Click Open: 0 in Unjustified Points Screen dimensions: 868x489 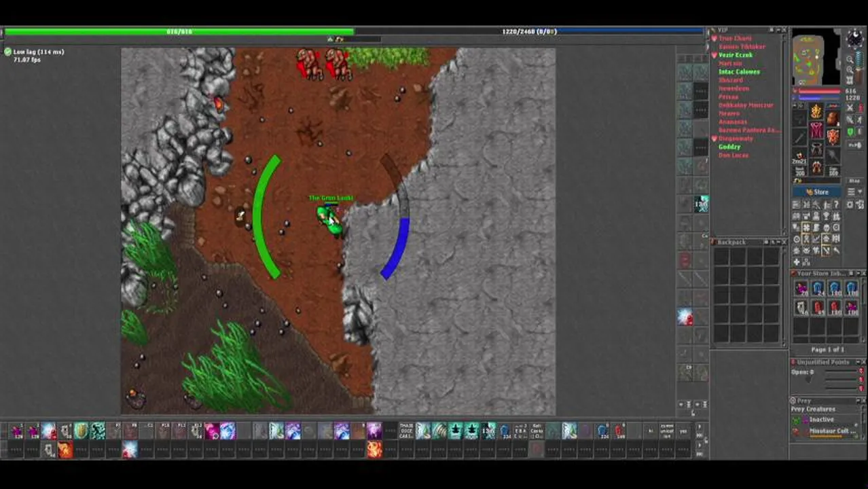tap(802, 372)
